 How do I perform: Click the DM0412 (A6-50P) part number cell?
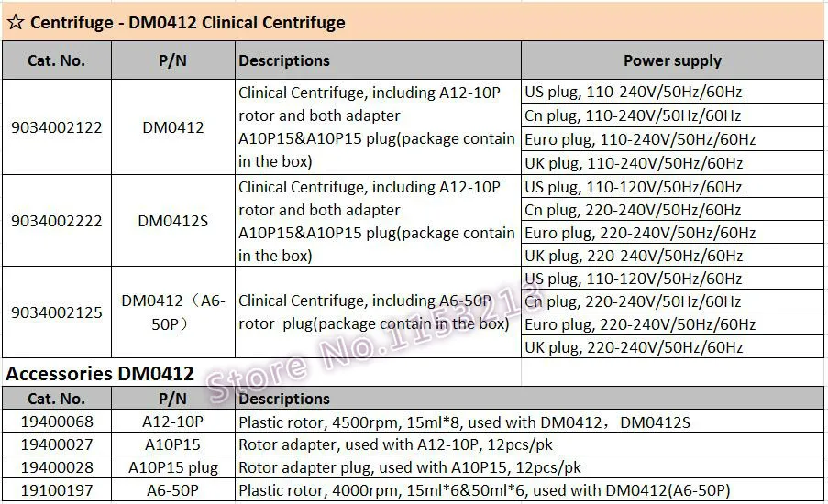coord(173,312)
